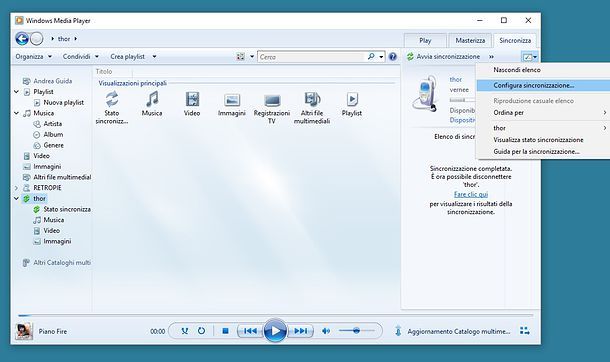
Task: Open the search options dropdown arrow
Action: point(381,57)
